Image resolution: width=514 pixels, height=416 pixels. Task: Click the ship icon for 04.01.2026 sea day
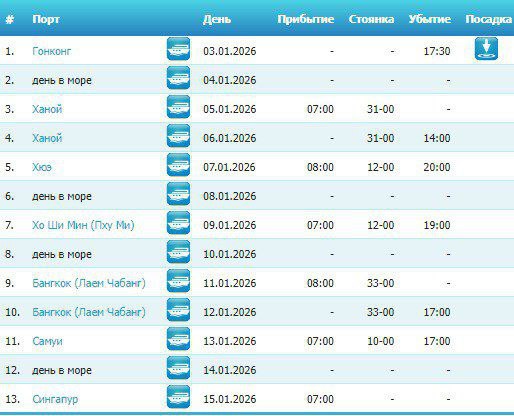tap(178, 78)
